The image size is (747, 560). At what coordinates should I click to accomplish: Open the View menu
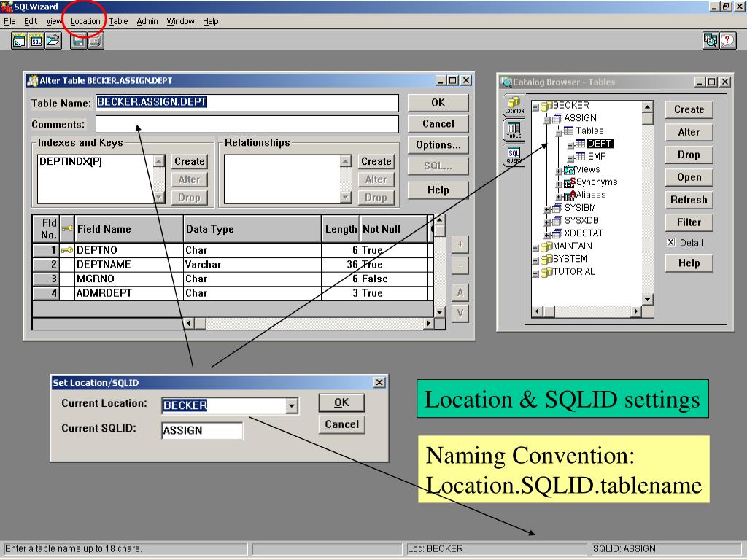tap(54, 21)
